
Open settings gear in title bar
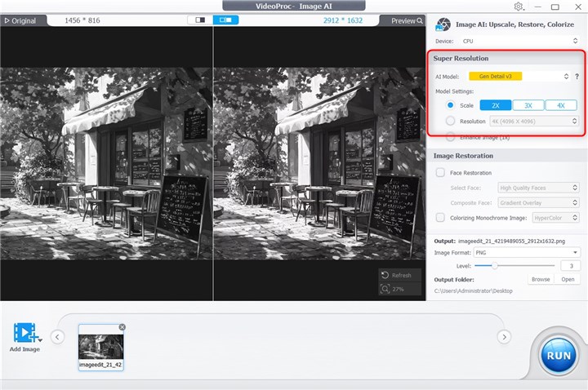click(x=519, y=7)
